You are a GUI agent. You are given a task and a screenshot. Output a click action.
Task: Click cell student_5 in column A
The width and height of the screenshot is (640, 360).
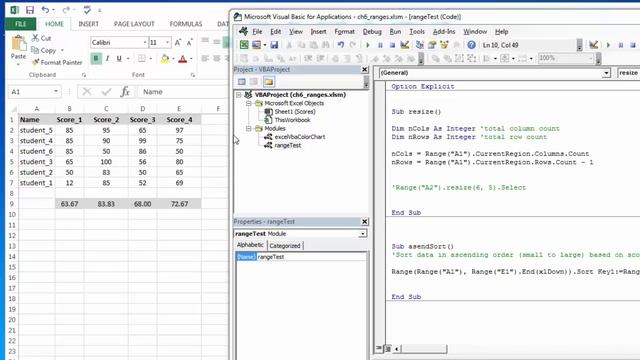[x=36, y=130]
